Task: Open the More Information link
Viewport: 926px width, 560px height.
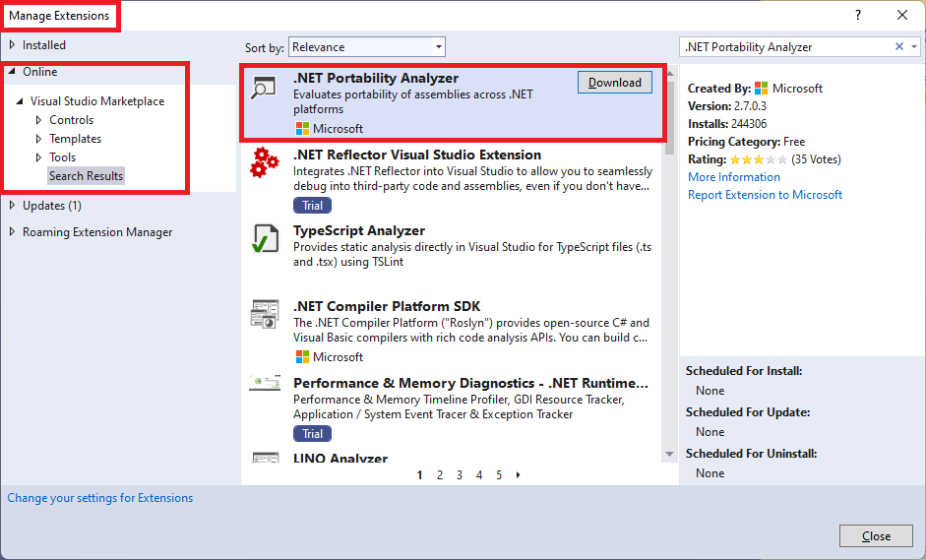Action: click(x=734, y=177)
